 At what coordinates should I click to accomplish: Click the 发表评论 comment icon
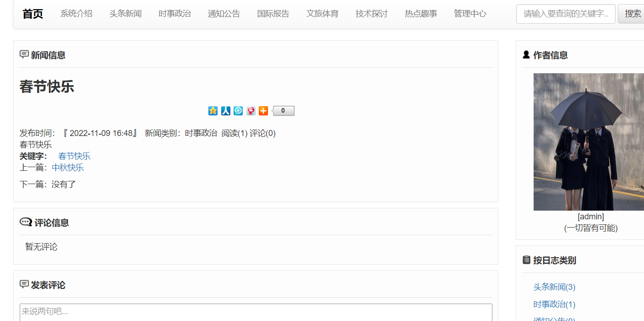24,284
